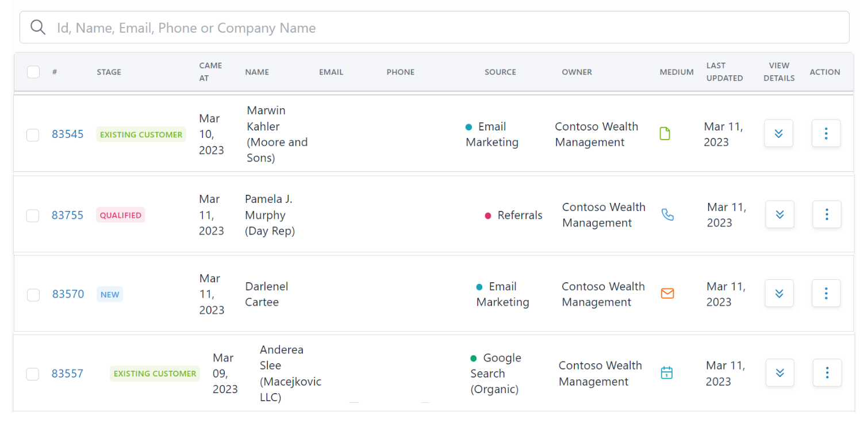The width and height of the screenshot is (868, 423).
Task: Open the action menu for lead 83545
Action: (826, 133)
